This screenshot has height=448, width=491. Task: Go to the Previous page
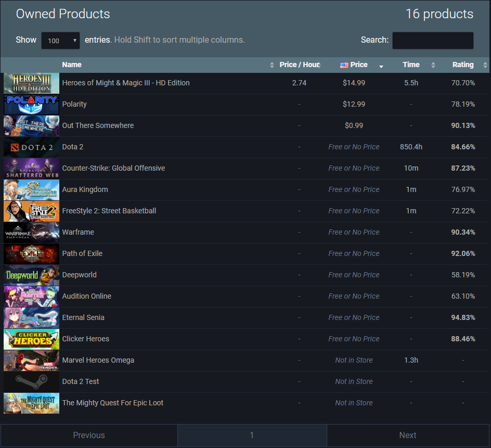tap(89, 436)
